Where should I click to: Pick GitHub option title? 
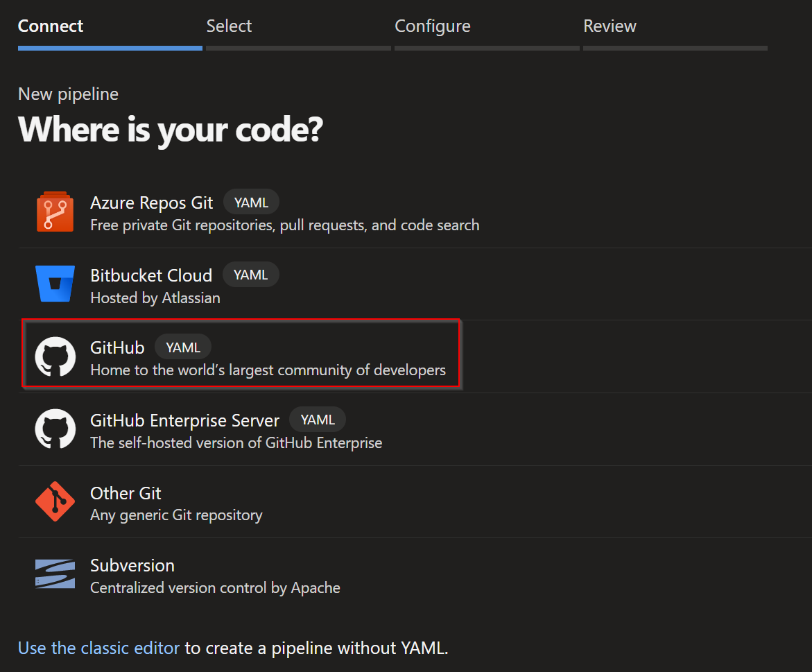(117, 347)
